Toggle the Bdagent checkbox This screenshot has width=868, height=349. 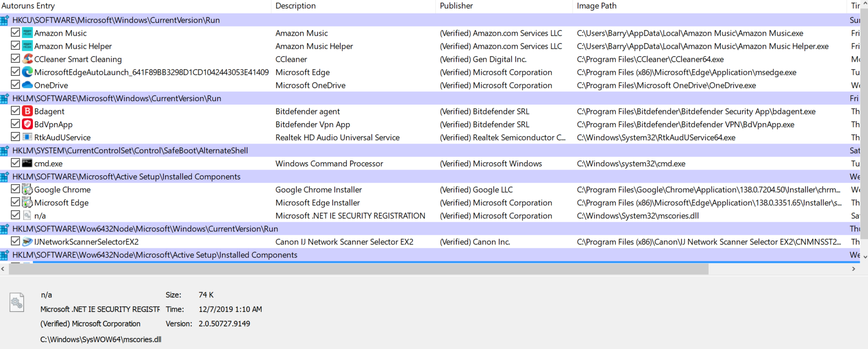pyautogui.click(x=16, y=111)
